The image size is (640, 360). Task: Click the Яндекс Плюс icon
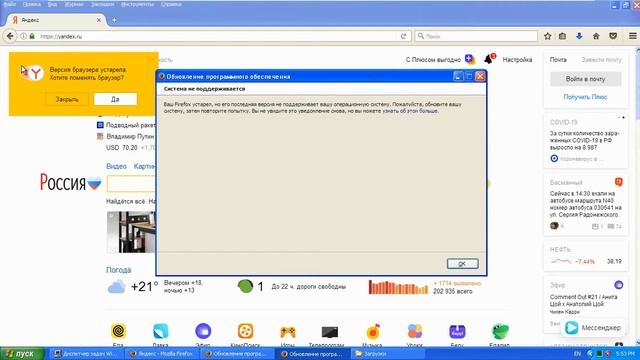coord(470,59)
